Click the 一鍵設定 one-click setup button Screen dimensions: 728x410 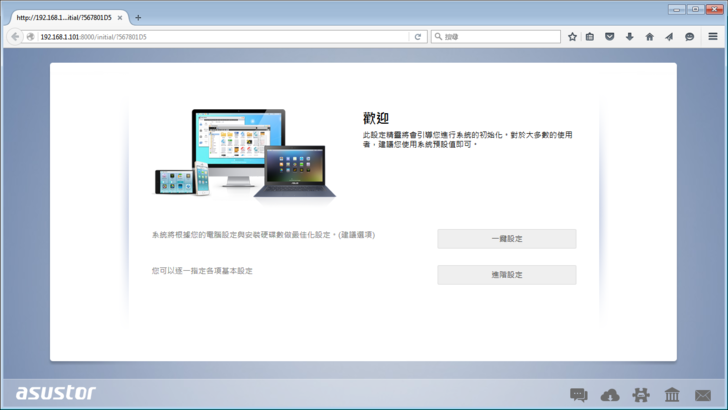[x=507, y=239]
